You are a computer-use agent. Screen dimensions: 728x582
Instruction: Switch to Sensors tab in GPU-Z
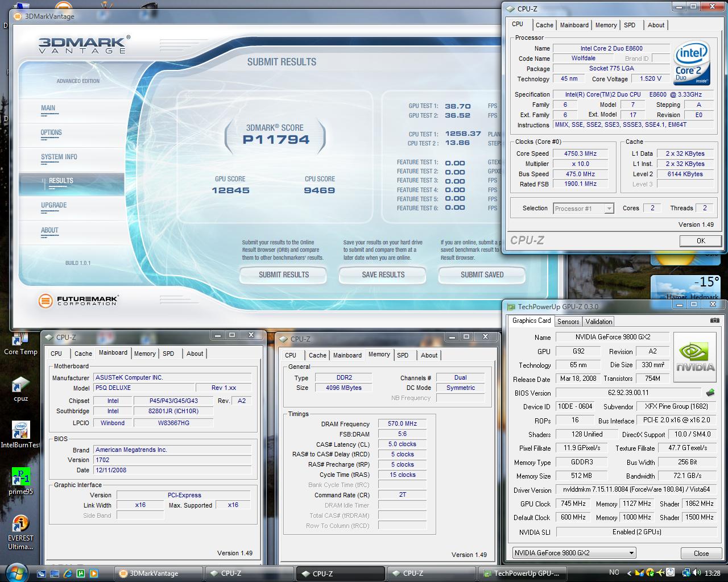tap(568, 321)
